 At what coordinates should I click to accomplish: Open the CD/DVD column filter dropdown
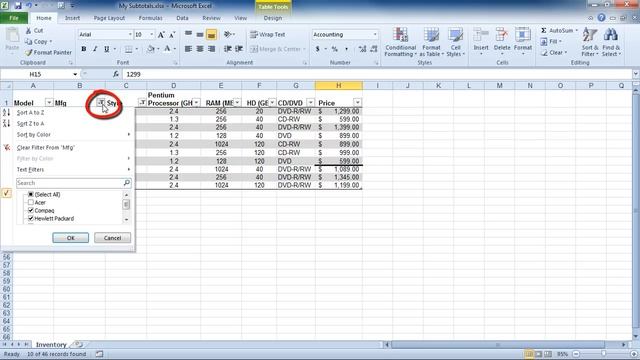[x=311, y=103]
